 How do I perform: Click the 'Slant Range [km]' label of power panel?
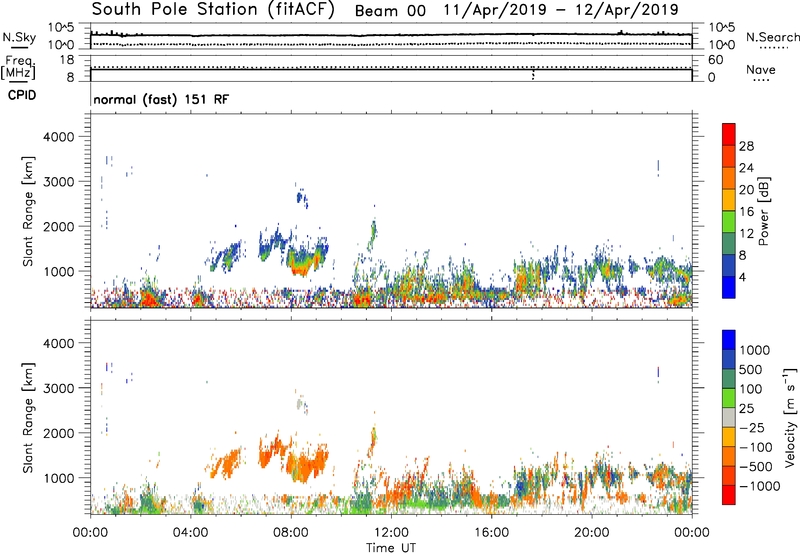28,211
